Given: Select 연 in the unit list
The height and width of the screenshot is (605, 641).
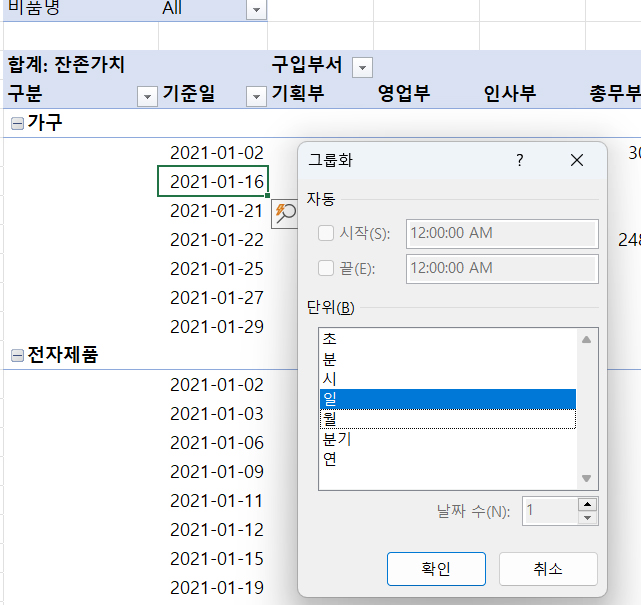Looking at the screenshot, I should (x=330, y=459).
